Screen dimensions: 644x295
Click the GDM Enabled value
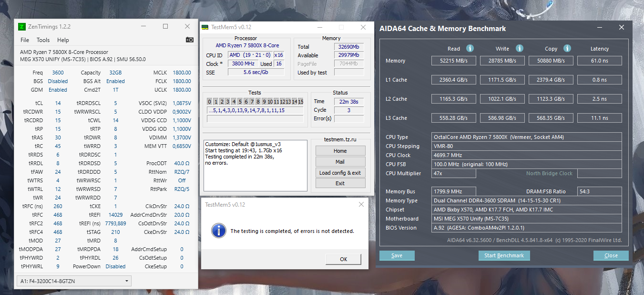58,90
